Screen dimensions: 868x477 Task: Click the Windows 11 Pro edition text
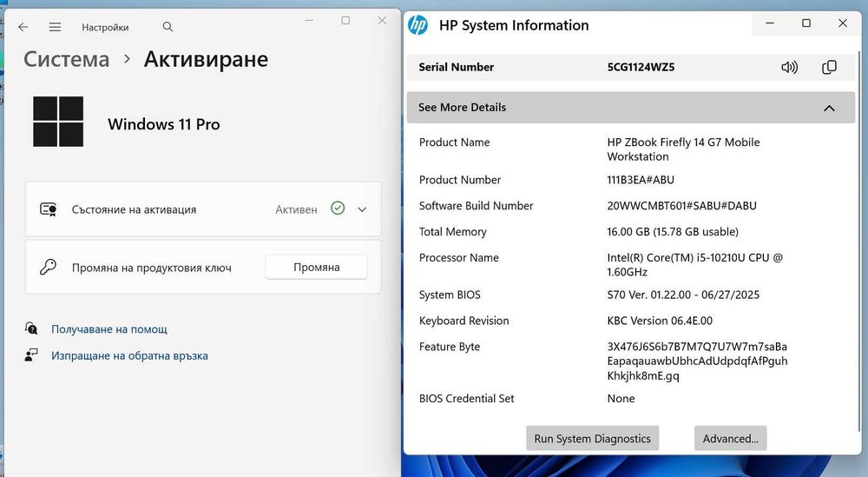tap(164, 124)
